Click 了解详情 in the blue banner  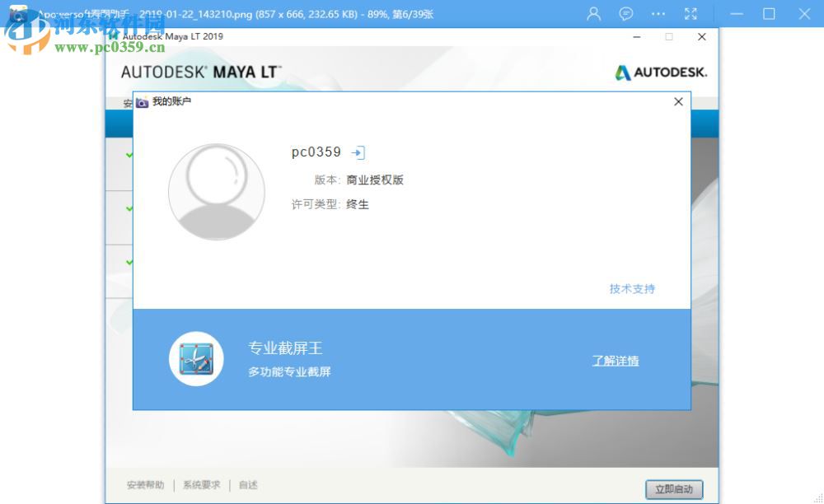(615, 361)
